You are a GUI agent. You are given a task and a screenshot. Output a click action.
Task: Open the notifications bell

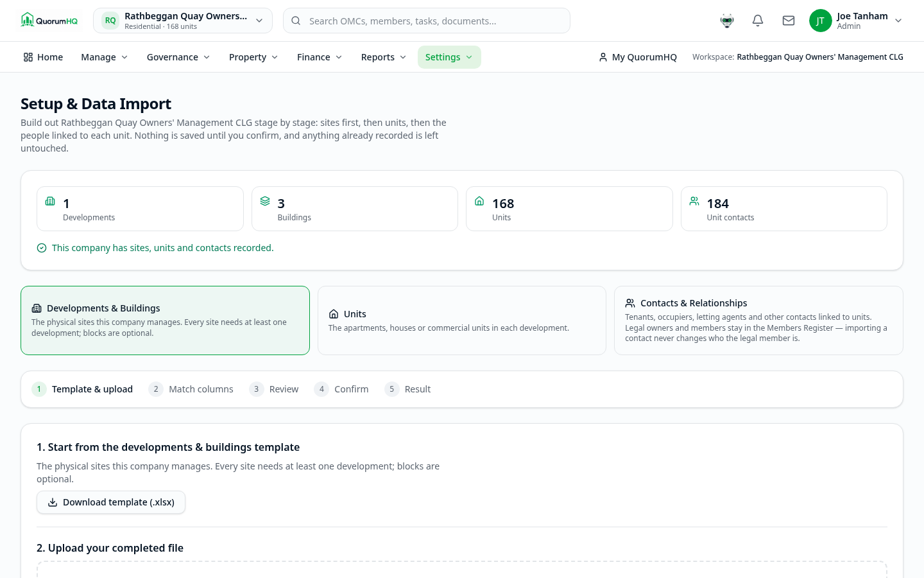click(x=758, y=21)
